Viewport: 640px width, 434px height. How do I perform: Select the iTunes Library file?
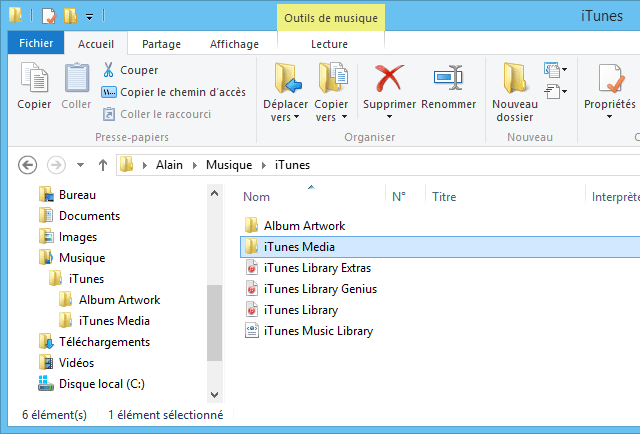point(292,310)
